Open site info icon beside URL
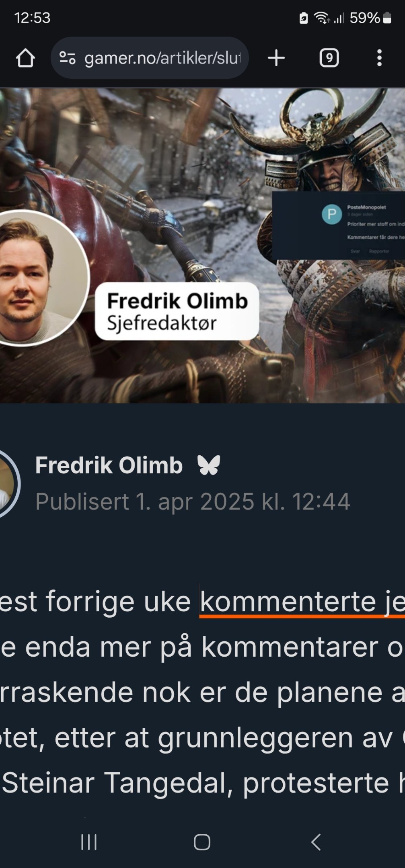Screen dimensions: 405x868 pos(67,58)
